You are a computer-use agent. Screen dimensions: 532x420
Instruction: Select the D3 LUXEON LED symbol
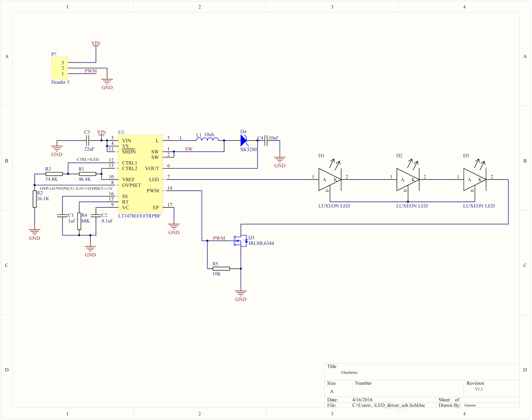pyautogui.click(x=474, y=180)
